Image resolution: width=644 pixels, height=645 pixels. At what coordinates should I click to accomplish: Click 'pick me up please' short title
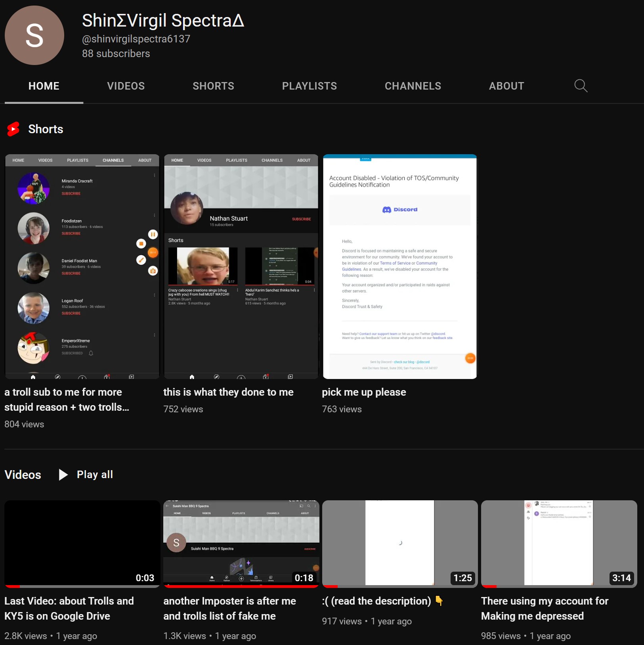pos(364,392)
